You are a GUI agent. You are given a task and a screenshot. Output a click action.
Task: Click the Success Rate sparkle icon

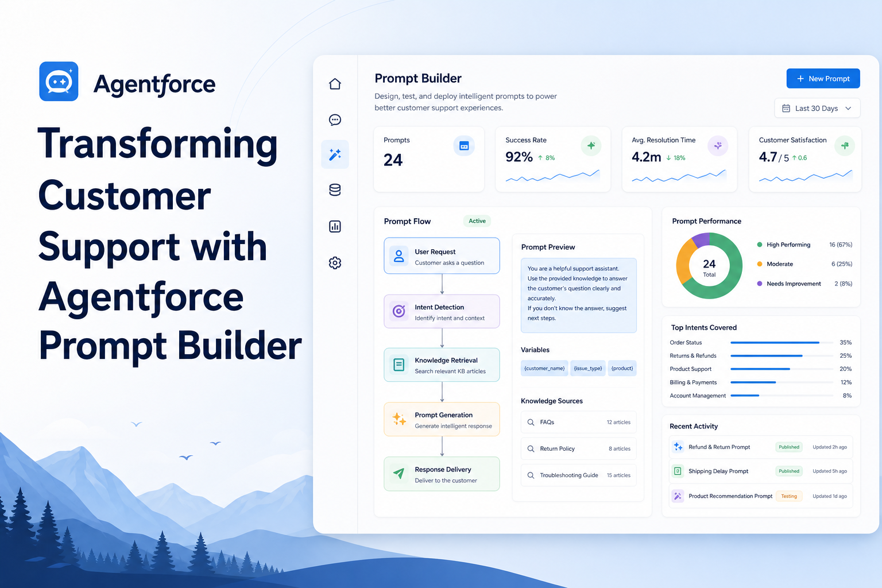tap(591, 146)
